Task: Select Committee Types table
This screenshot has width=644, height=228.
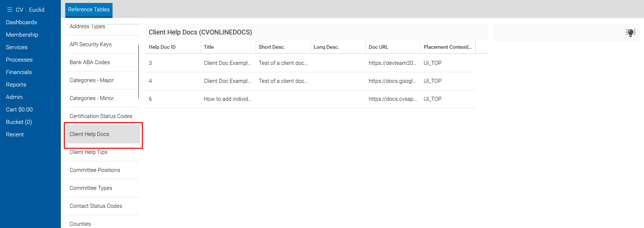Action: (103, 188)
